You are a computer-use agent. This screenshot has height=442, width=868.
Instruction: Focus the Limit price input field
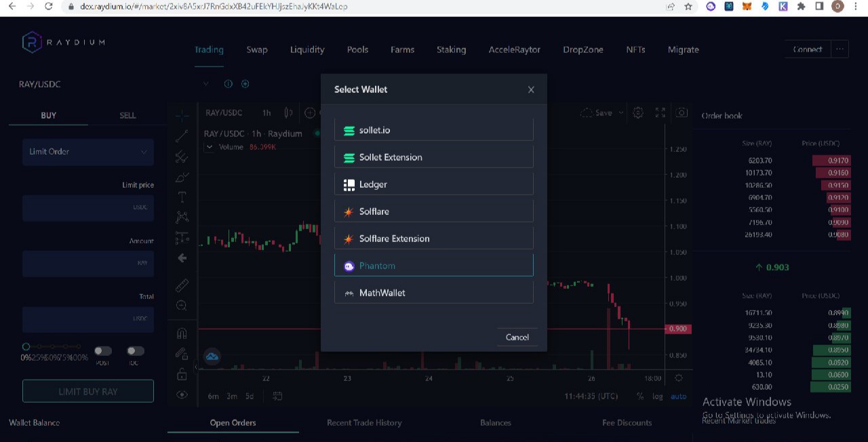tap(88, 207)
